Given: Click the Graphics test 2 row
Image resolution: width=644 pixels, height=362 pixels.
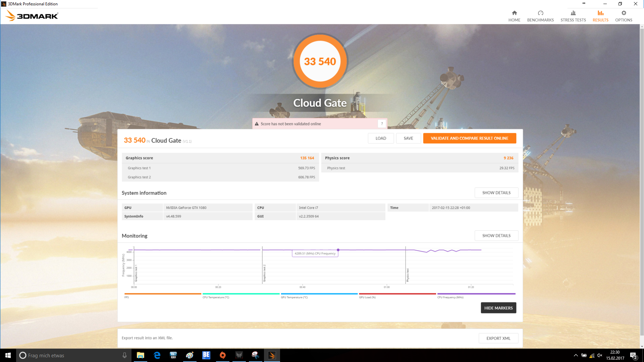Looking at the screenshot, I should click(x=220, y=177).
